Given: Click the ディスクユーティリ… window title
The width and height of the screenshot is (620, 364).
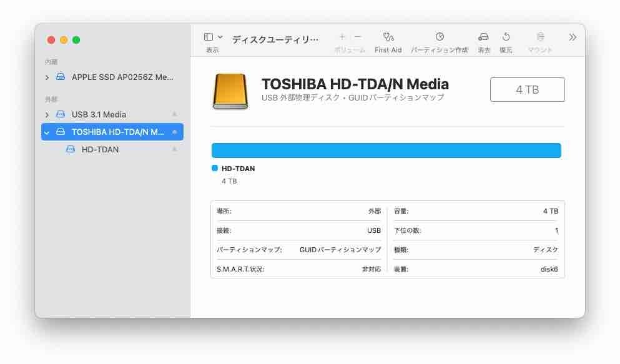Looking at the screenshot, I should [x=275, y=39].
